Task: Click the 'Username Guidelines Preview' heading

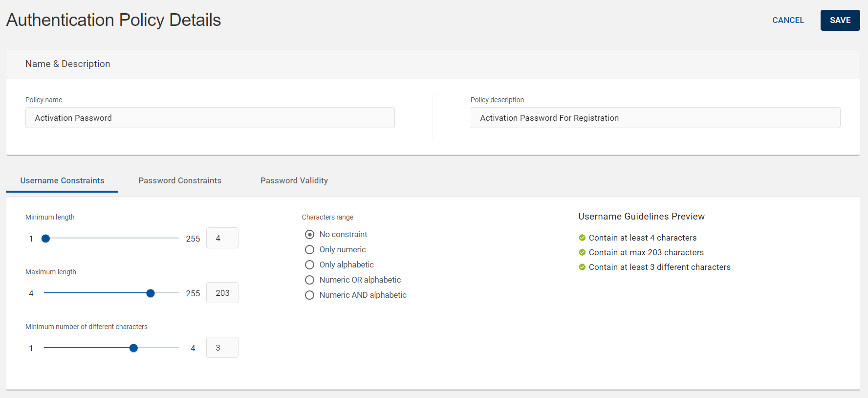Action: pos(641,217)
